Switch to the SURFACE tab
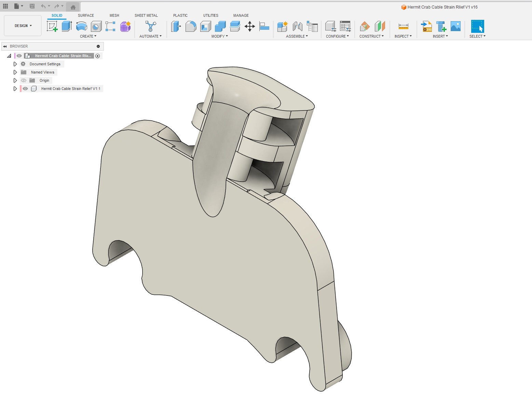 tap(86, 15)
